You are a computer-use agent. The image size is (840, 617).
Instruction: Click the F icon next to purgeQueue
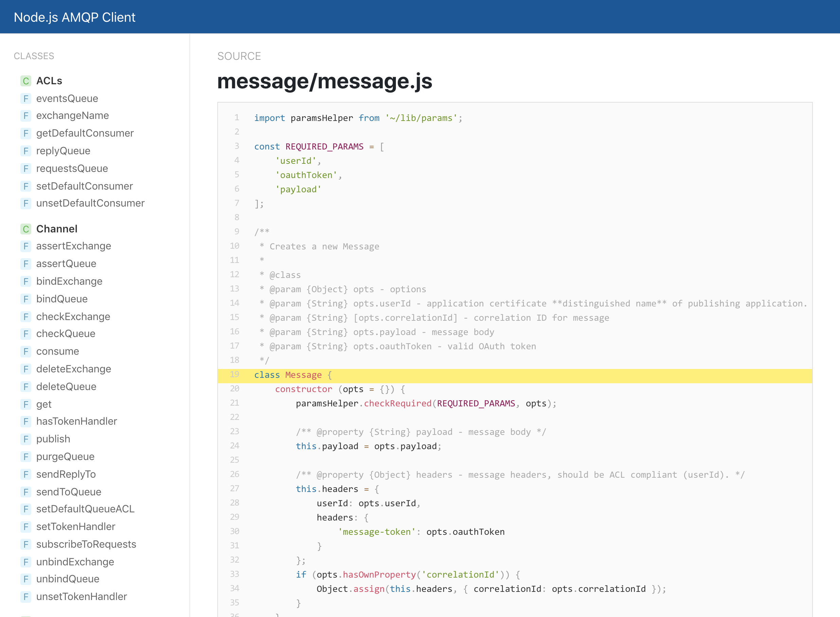(26, 456)
